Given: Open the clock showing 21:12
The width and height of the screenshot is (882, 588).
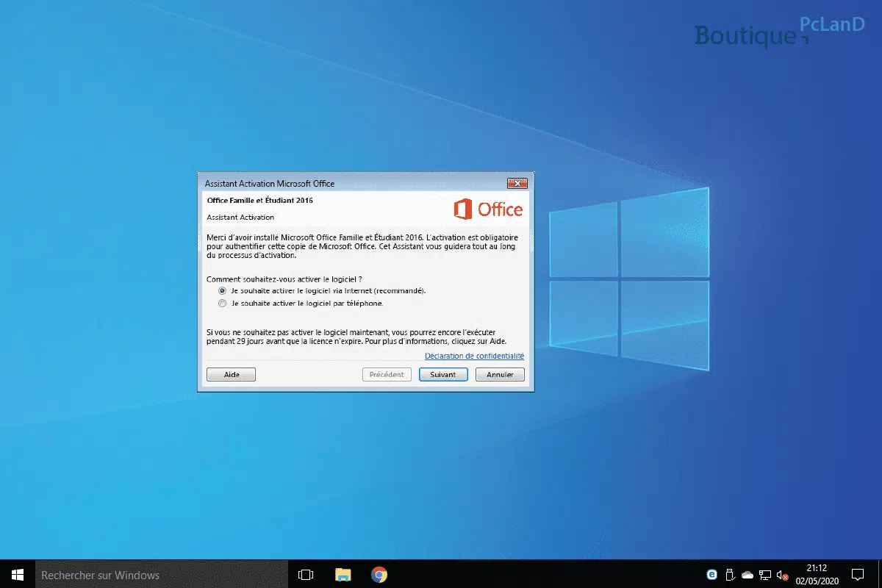Looking at the screenshot, I should coord(817,574).
